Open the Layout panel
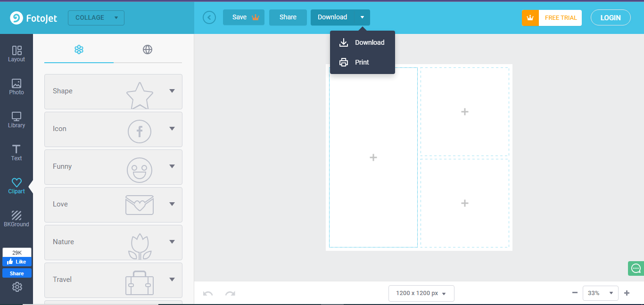The height and width of the screenshot is (305, 644). pos(17,54)
